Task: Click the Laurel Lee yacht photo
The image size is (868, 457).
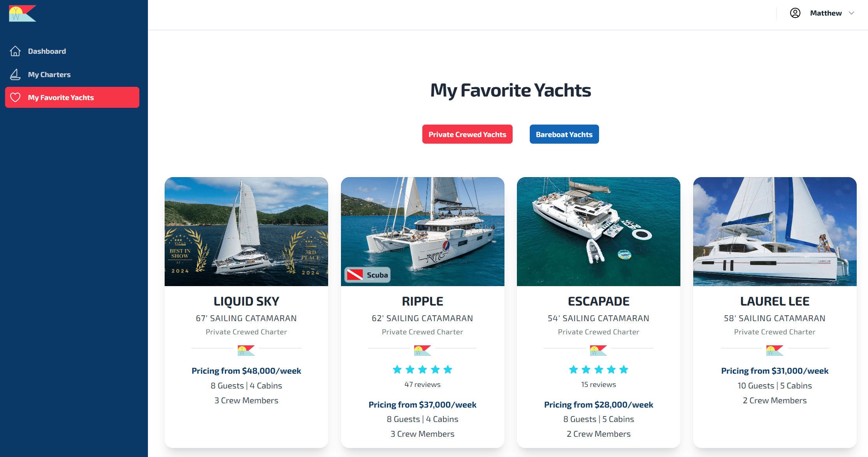Action: [x=775, y=232]
